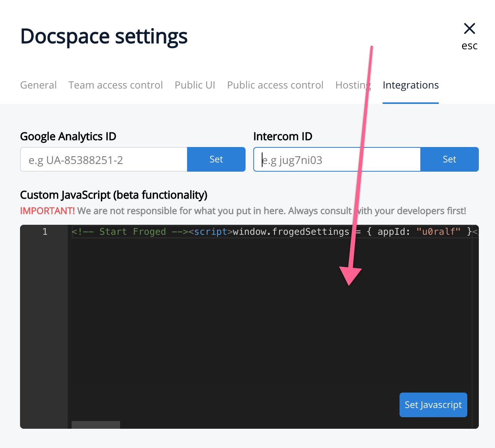Select the Hosting tab
Viewport: 495px width, 448px height.
point(353,85)
